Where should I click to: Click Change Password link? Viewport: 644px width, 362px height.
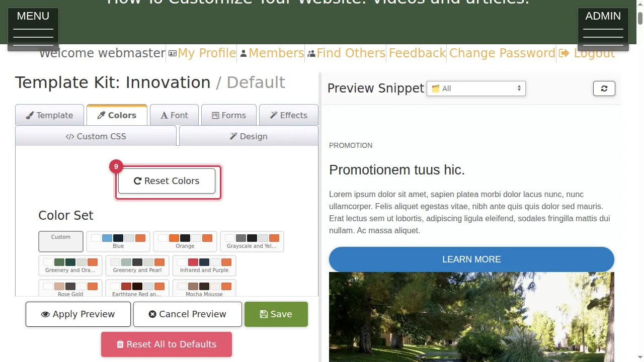pyautogui.click(x=502, y=53)
